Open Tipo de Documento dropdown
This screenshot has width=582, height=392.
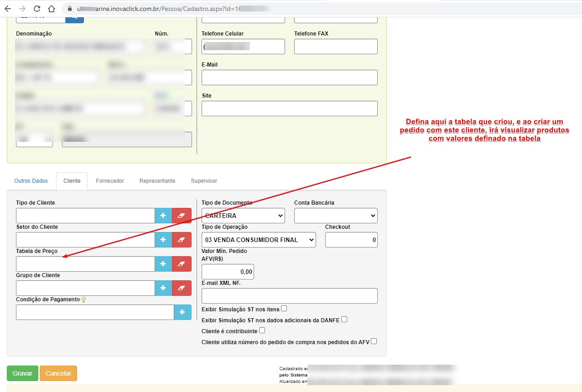pyautogui.click(x=243, y=216)
